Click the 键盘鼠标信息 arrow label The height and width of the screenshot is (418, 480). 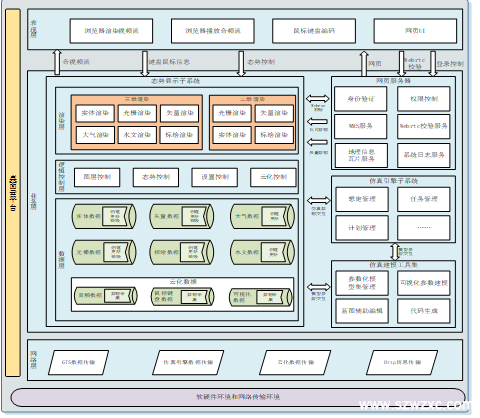click(169, 62)
